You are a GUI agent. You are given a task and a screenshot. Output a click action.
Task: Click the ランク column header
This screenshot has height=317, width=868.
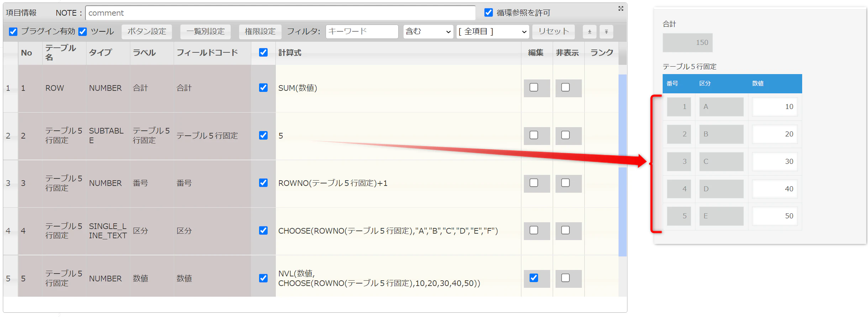tap(602, 53)
